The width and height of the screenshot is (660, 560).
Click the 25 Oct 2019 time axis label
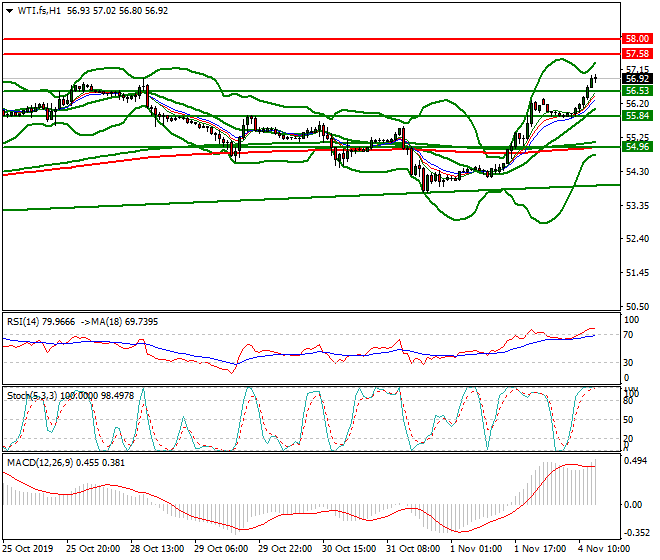28,549
